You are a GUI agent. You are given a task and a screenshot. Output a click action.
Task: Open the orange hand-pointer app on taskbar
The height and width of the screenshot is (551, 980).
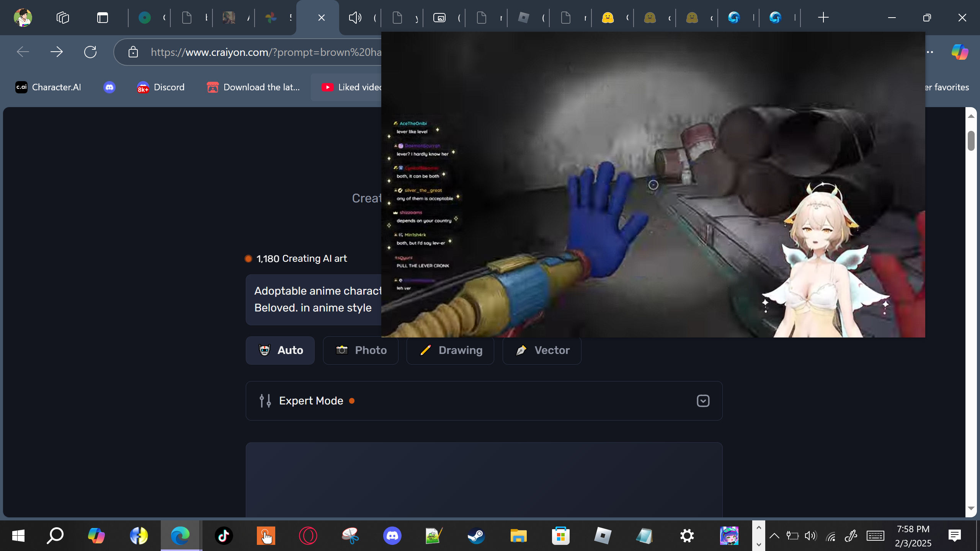pos(266,535)
